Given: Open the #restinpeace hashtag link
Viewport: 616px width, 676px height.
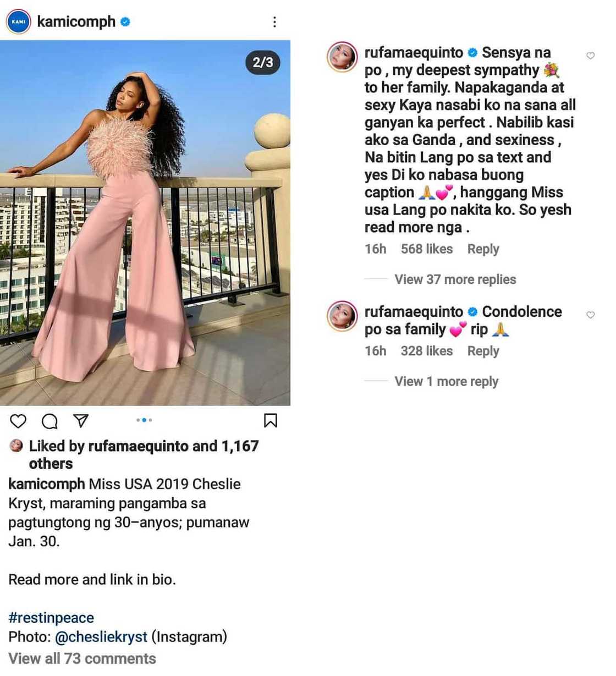Looking at the screenshot, I should 51,617.
